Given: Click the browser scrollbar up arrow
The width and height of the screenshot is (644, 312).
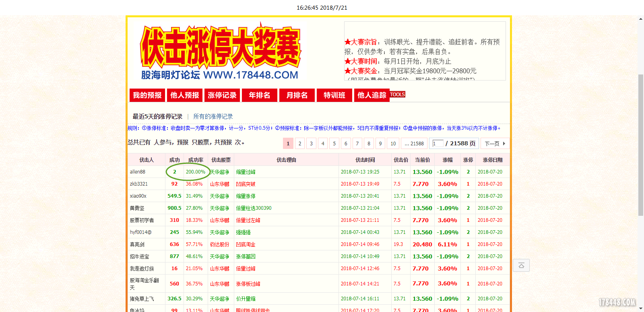Looking at the screenshot, I should click(640, 19).
